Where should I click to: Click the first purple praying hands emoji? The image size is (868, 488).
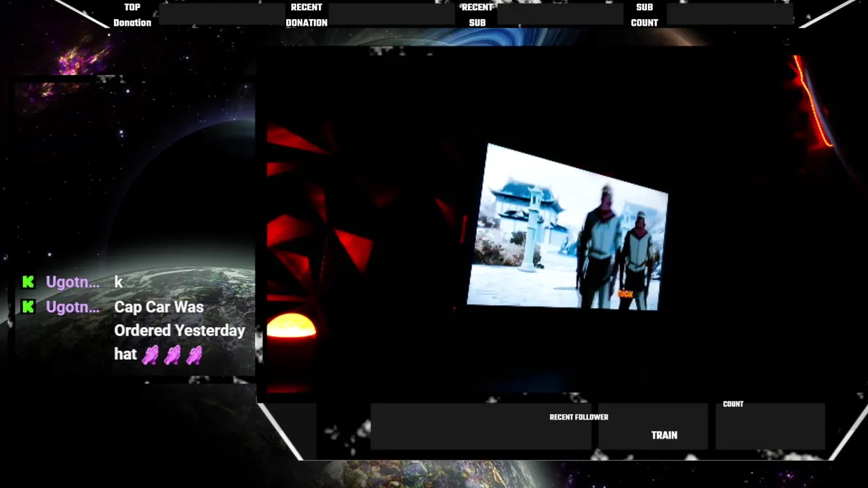point(150,354)
